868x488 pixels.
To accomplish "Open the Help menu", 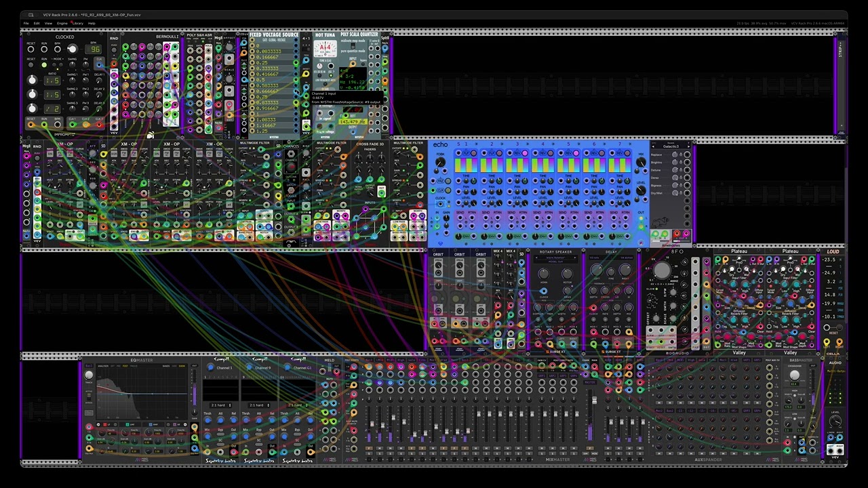I will (92, 23).
